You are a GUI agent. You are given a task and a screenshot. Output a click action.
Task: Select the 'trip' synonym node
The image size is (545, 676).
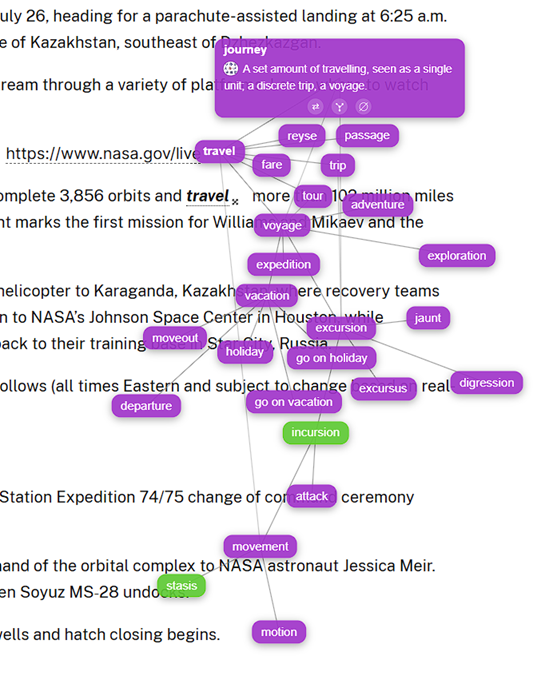click(x=338, y=165)
